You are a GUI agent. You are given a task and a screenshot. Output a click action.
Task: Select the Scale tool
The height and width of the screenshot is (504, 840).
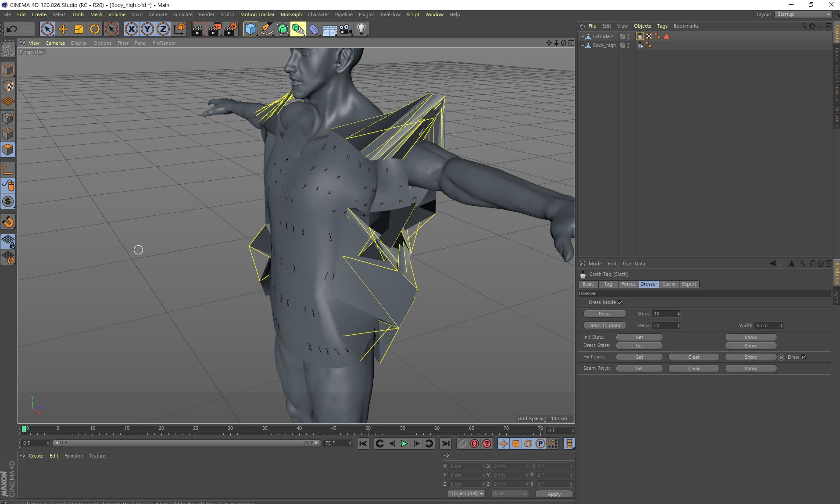pyautogui.click(x=79, y=29)
